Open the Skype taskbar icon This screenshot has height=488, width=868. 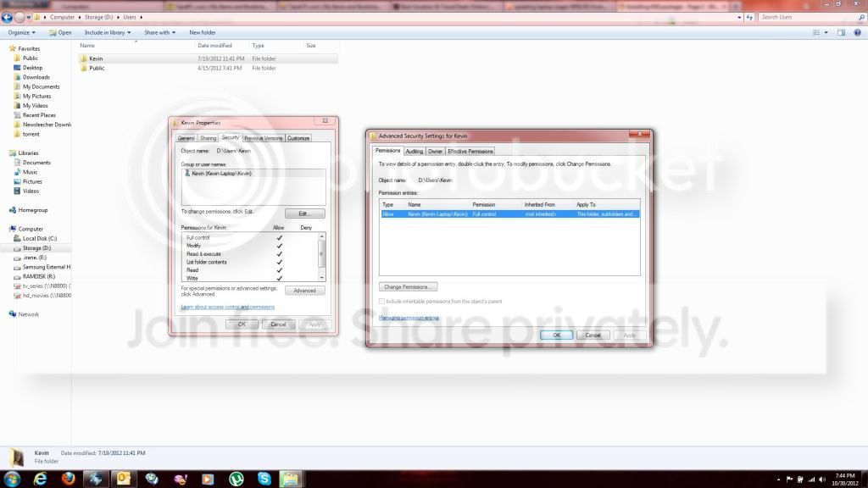point(264,479)
